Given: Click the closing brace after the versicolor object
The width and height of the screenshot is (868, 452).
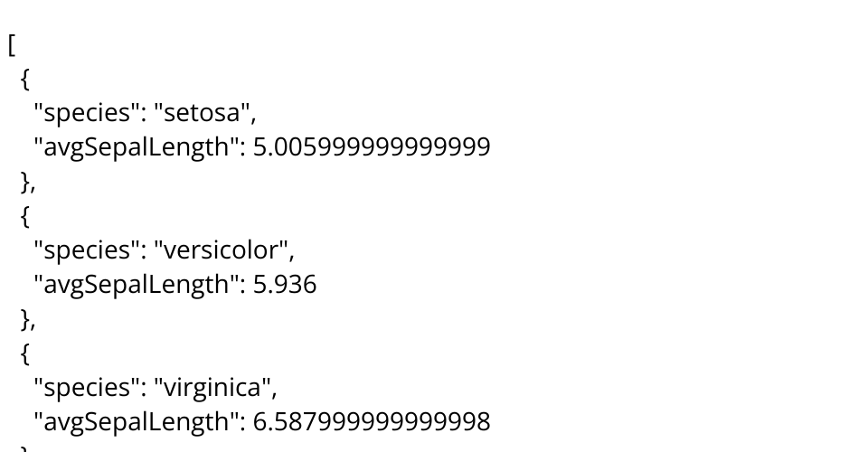Looking at the screenshot, I should (25, 319).
